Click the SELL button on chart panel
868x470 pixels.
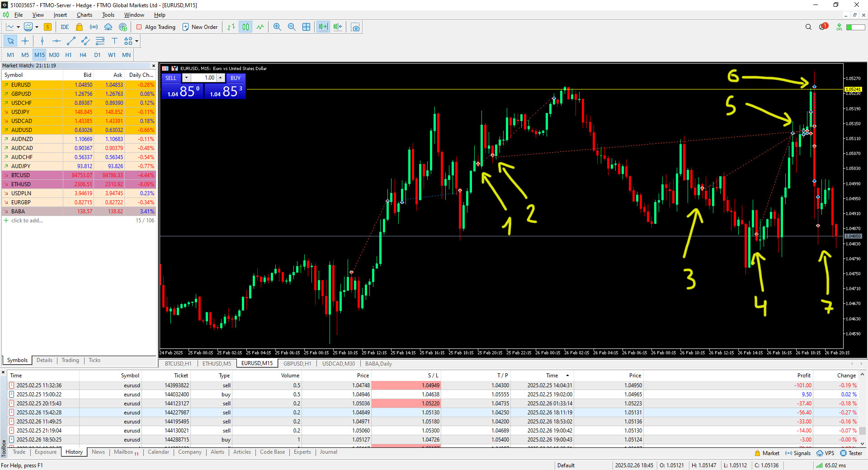tap(171, 78)
